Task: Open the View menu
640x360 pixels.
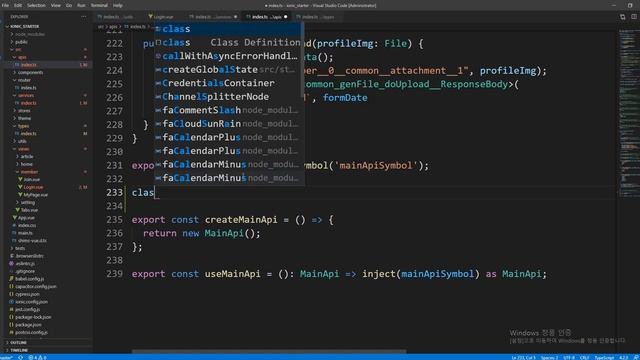Action: pos(56,5)
